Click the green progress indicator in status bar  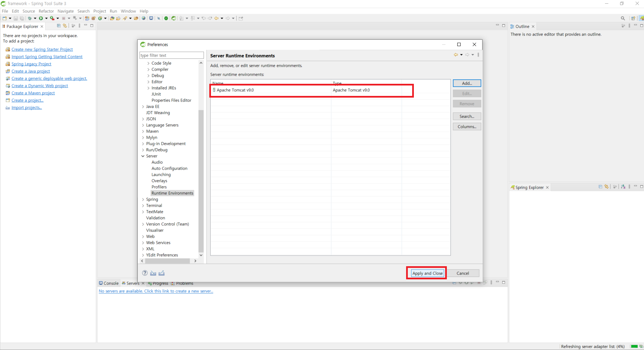634,346
